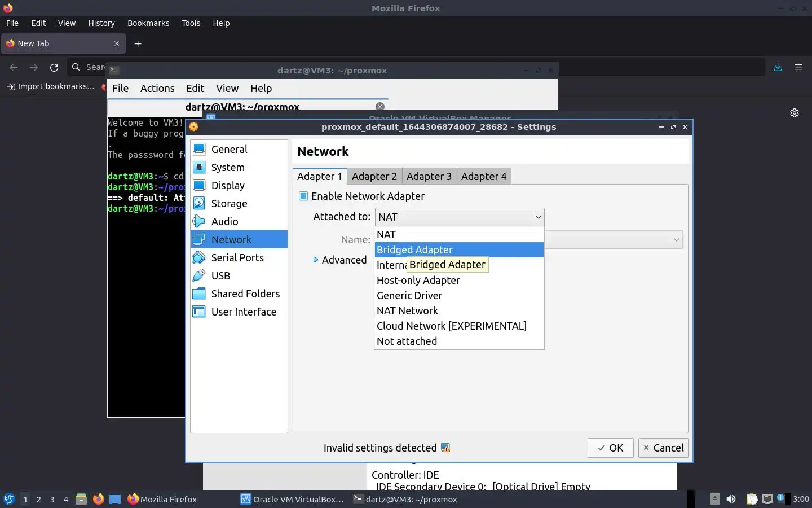Screen dimensions: 812x508
Task: Choose Cloud Network [EXPERIMENTAL] option
Action: [459, 326]
